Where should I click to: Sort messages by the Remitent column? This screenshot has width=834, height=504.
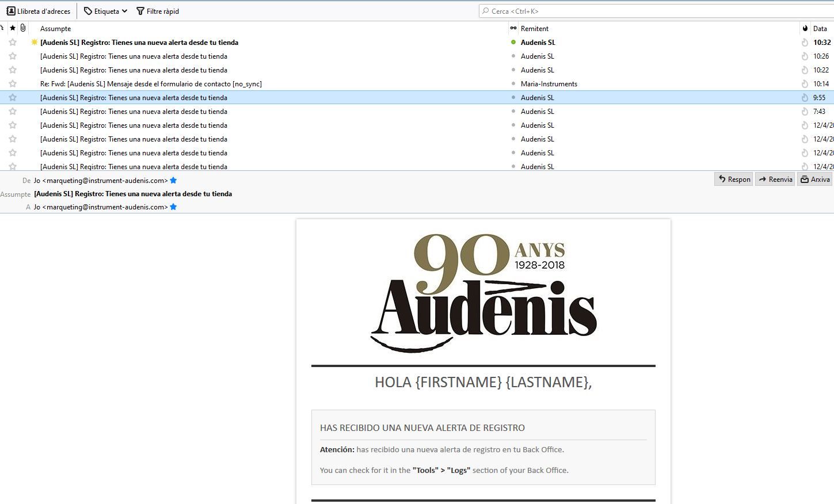click(x=535, y=28)
